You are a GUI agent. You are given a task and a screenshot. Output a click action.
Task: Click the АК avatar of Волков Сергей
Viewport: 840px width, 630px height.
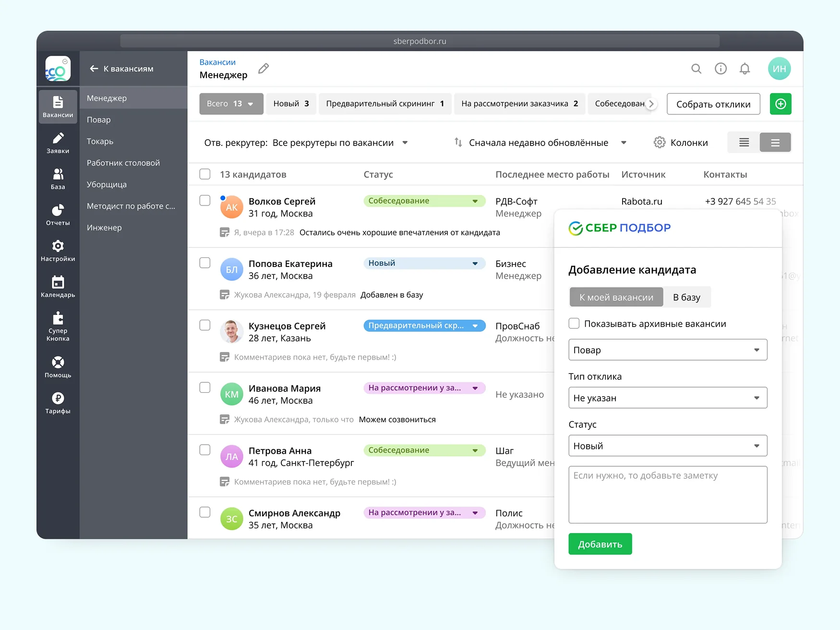click(x=232, y=207)
